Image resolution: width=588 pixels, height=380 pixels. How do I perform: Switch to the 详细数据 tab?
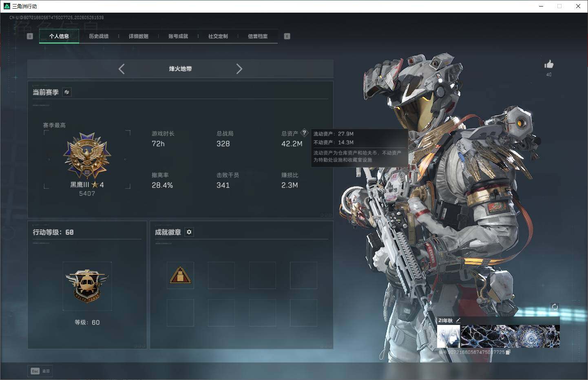point(139,36)
